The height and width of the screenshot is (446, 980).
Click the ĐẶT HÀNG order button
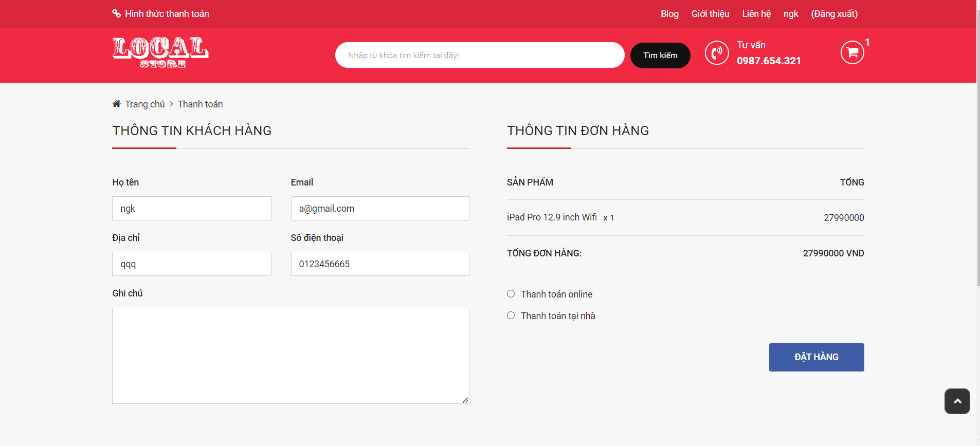816,357
